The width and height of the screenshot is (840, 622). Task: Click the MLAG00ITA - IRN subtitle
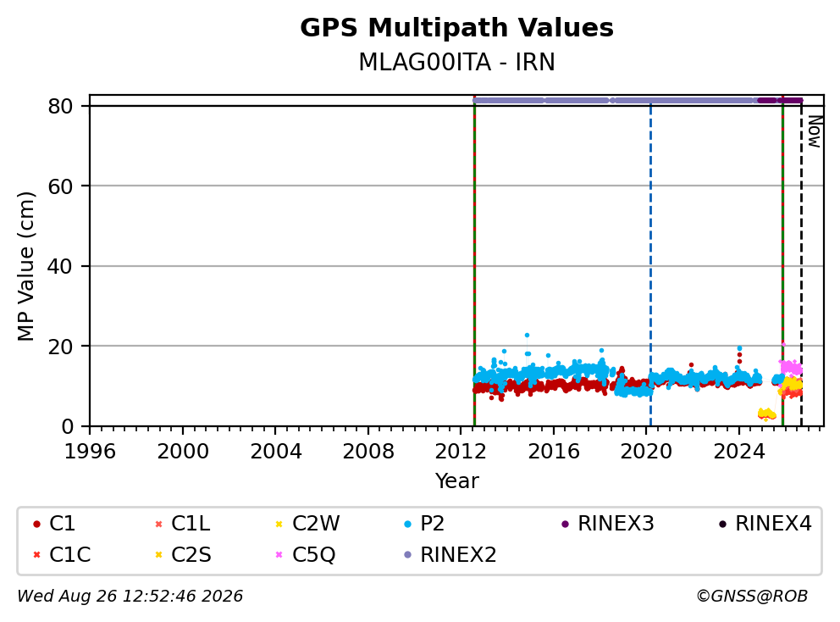tap(456, 62)
